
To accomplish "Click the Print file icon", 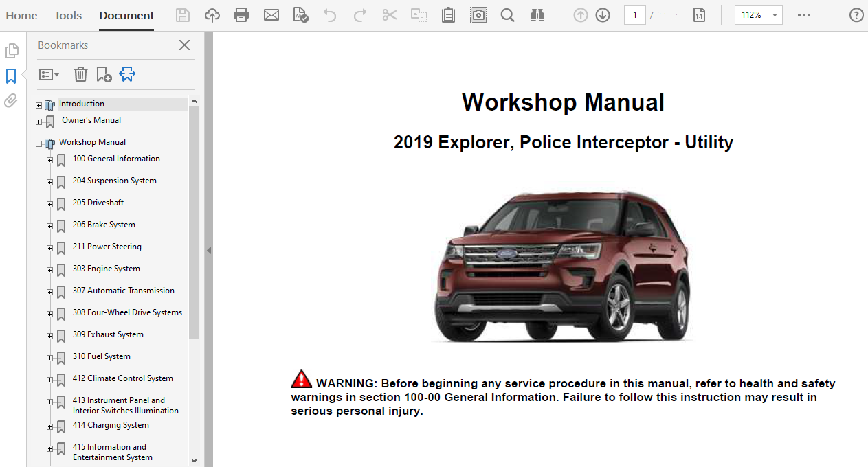I will click(241, 15).
